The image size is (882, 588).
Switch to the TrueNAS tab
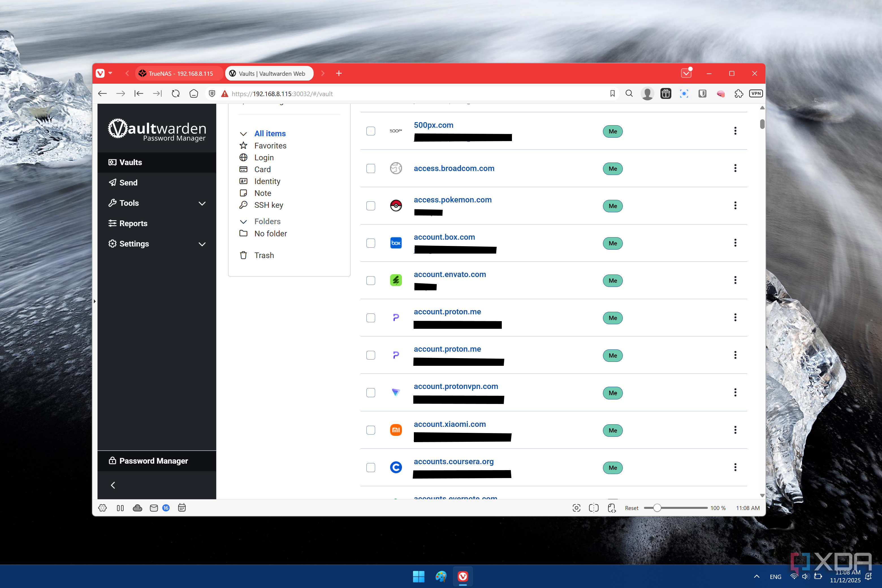pos(179,73)
